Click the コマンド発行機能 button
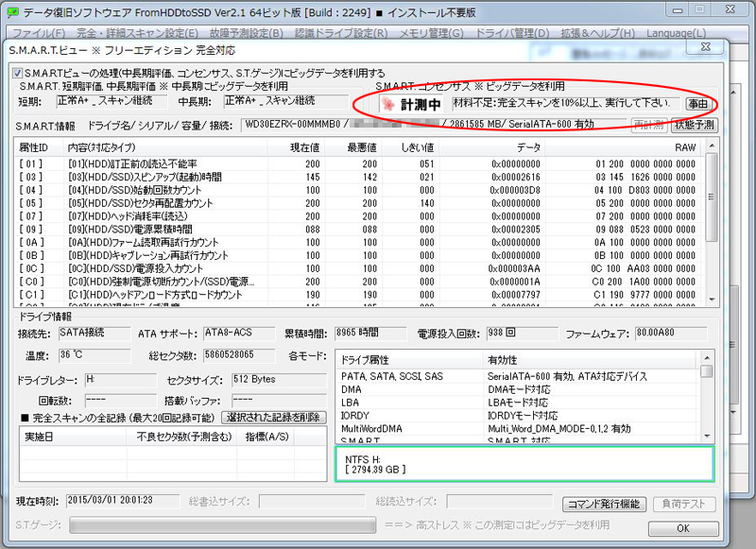Image resolution: width=756 pixels, height=549 pixels. click(x=603, y=504)
